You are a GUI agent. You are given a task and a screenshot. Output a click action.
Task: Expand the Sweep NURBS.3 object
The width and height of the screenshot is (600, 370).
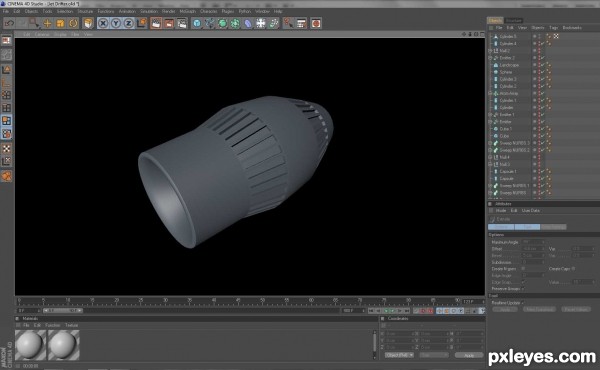point(490,143)
